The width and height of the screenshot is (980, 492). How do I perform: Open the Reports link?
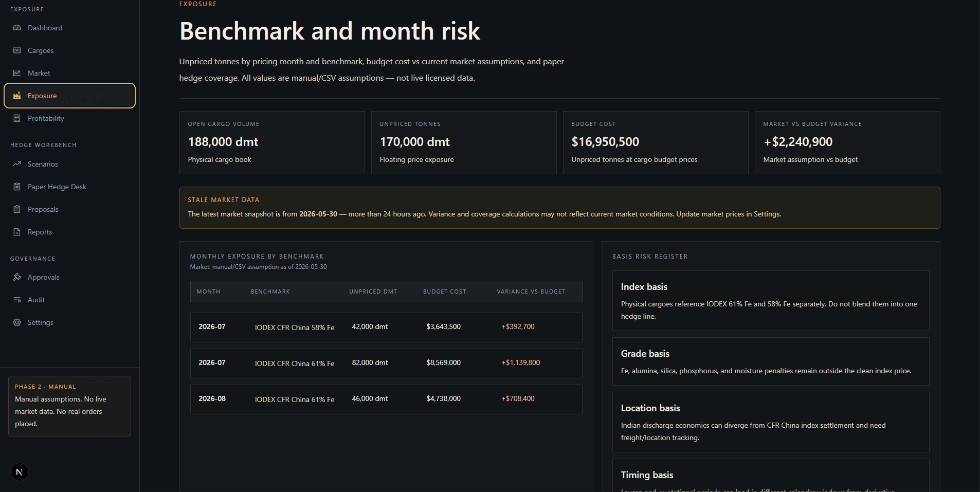(x=69, y=232)
